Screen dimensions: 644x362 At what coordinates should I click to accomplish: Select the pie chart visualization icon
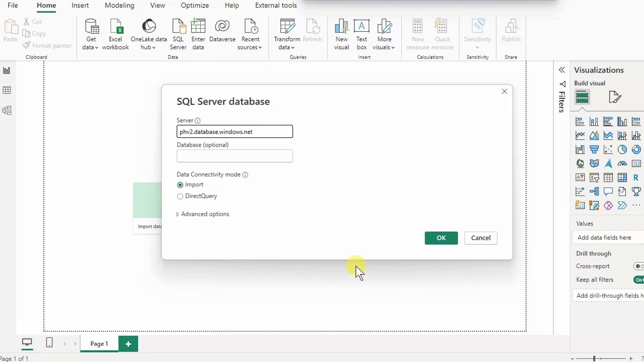pos(622,149)
